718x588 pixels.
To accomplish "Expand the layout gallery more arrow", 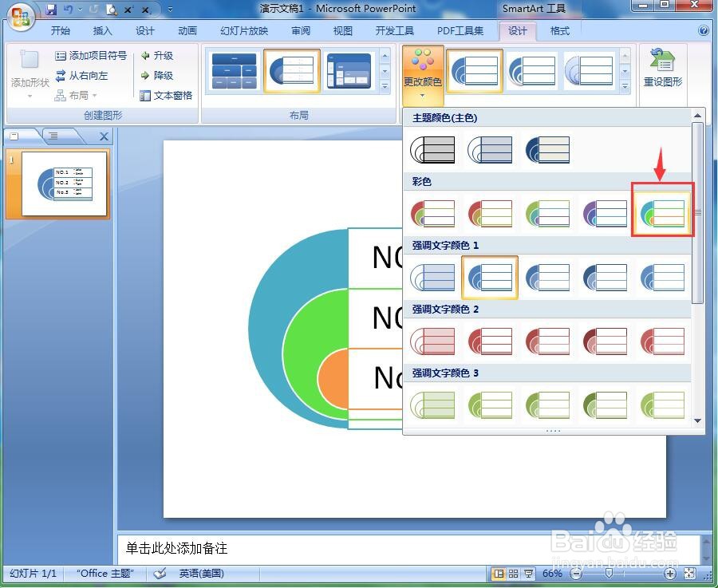I will [385, 85].
